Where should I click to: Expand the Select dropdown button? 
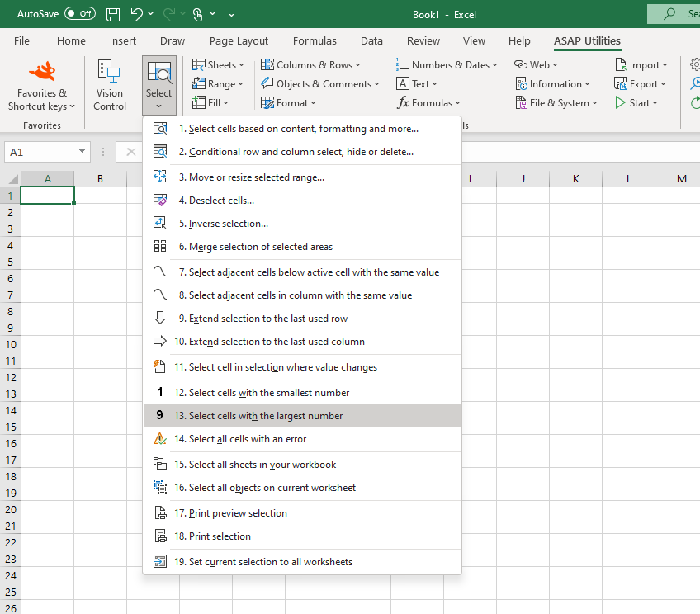[159, 85]
